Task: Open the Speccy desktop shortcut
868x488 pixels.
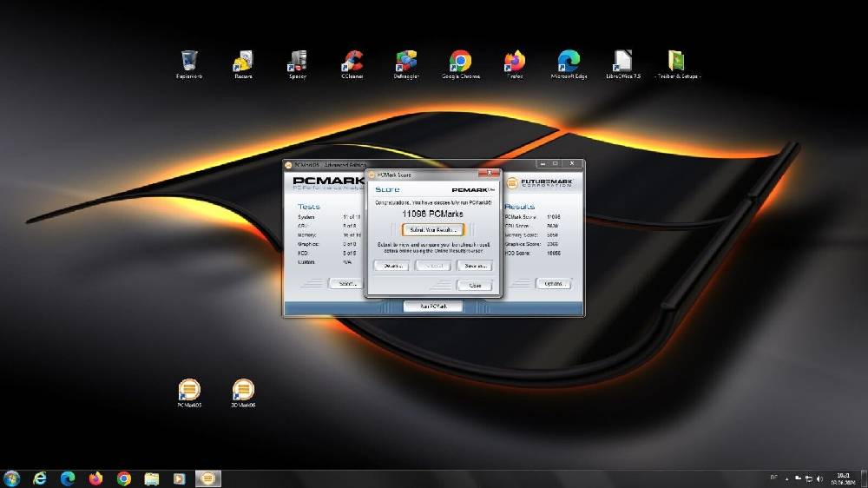Action: click(298, 64)
